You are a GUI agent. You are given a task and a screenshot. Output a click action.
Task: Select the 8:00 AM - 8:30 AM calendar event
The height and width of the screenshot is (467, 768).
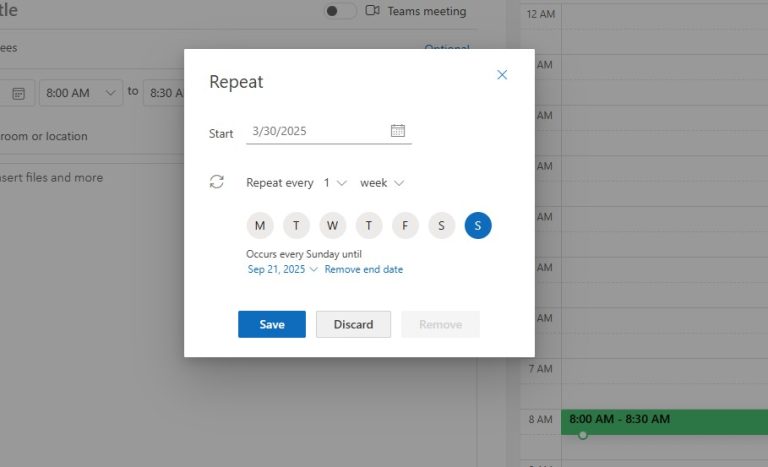tap(664, 422)
